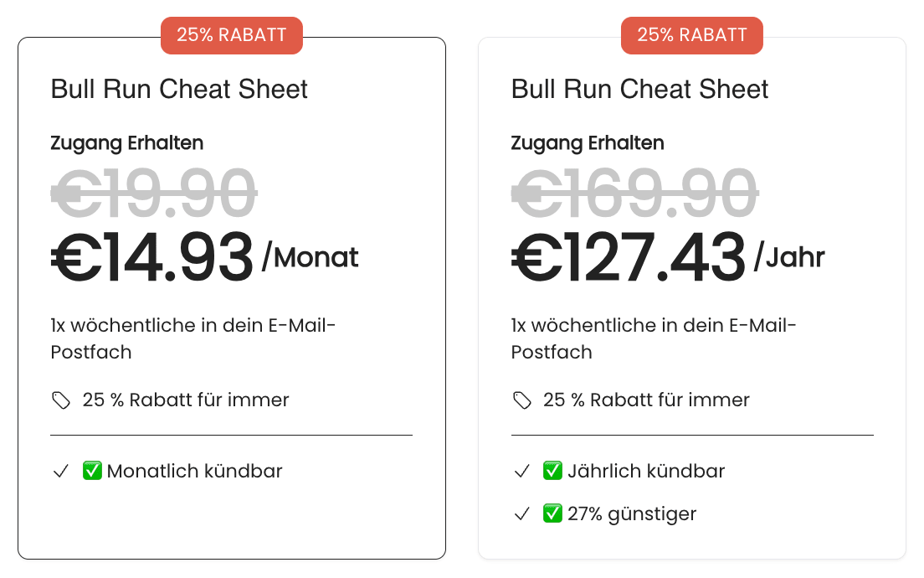Click green checkmark beside Monatlich kündbar

(93, 471)
